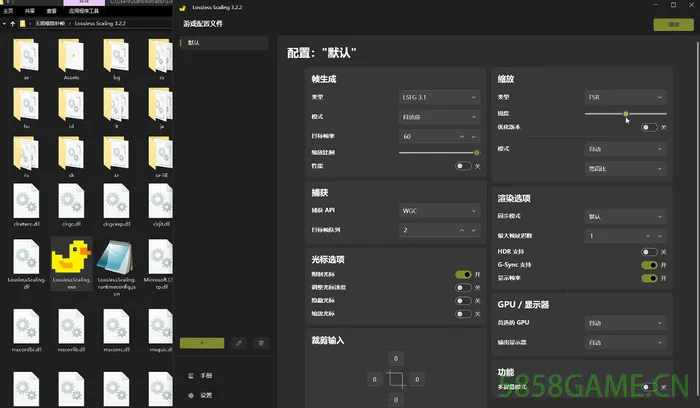This screenshot has height=408, width=700.
Task: Click green add profile plus button
Action: click(x=202, y=343)
